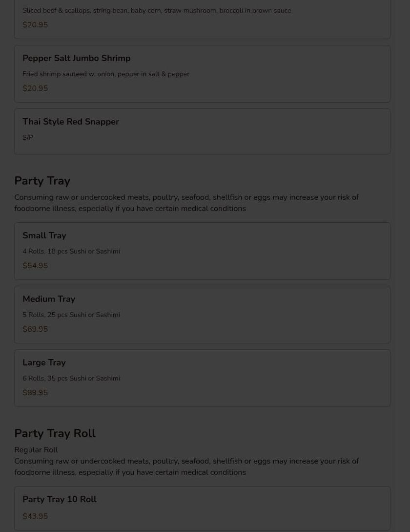This screenshot has width=410, height=532.
Task: Click the fried shrimp sauteed description text
Action: click(x=106, y=74)
